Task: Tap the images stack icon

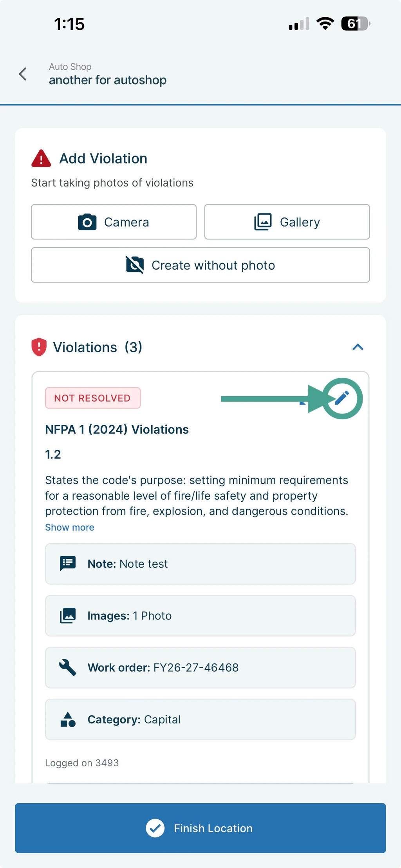Action: pyautogui.click(x=68, y=615)
